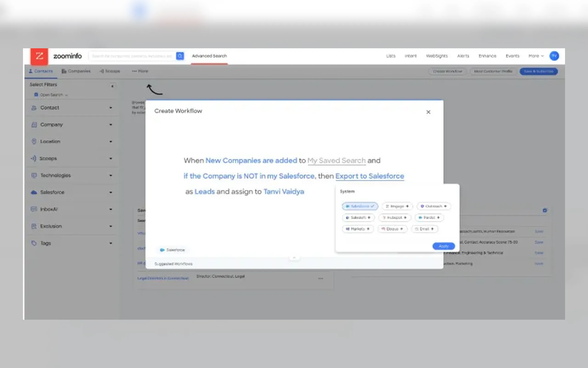The height and width of the screenshot is (368, 588).
Task: Click Save beside Human Resources row
Action: pyautogui.click(x=539, y=231)
